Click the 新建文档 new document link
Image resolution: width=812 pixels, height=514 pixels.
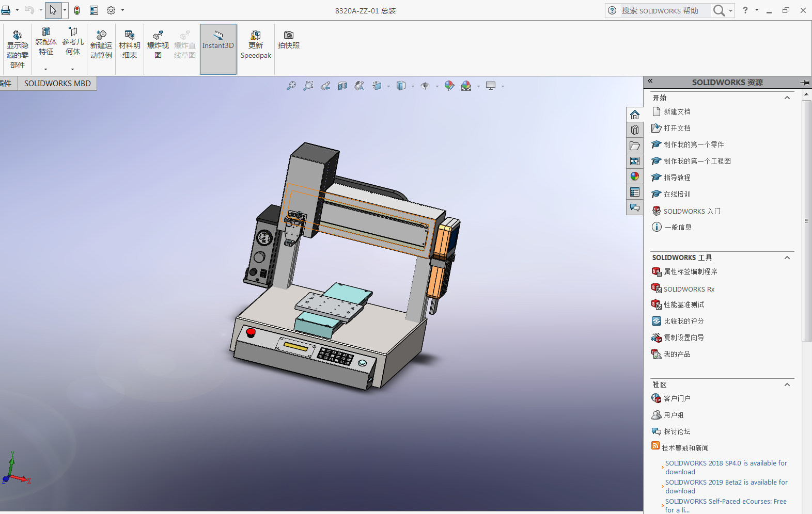[677, 111]
